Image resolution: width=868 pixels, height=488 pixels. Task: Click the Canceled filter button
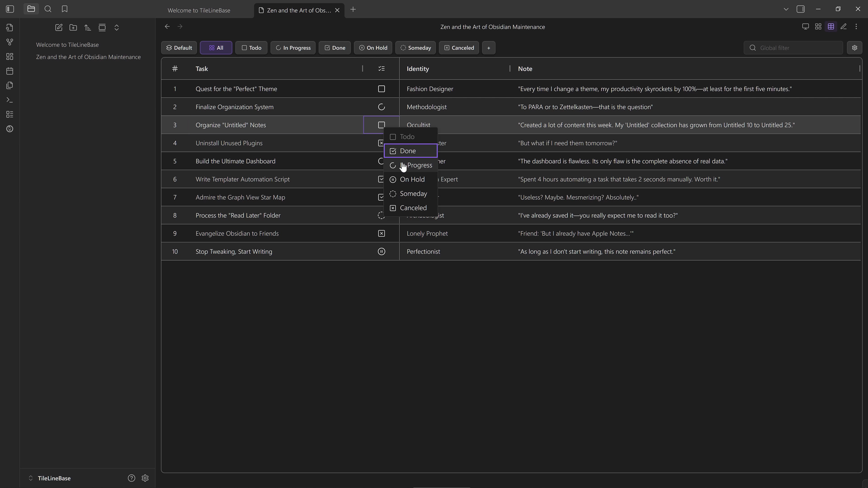(459, 47)
